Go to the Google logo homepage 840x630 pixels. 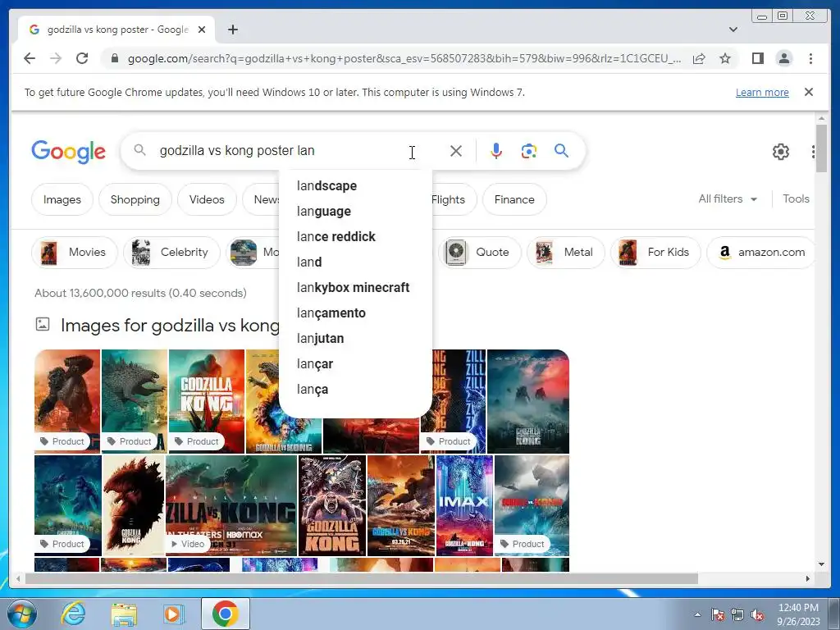69,152
